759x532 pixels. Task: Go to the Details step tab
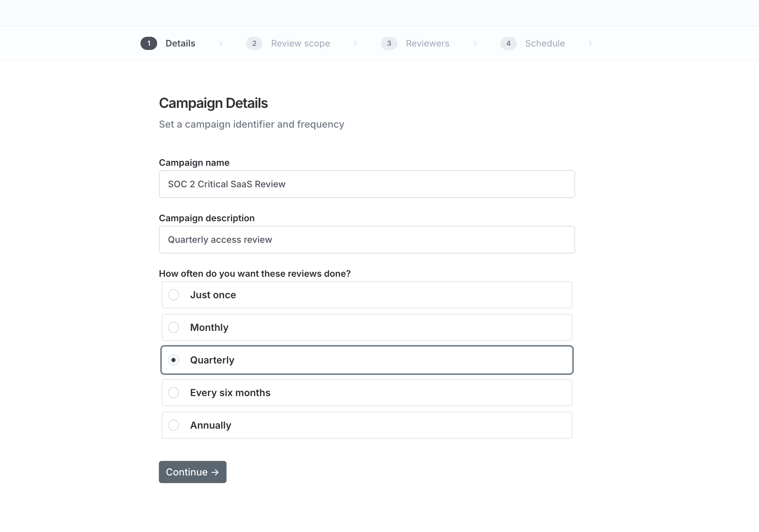pyautogui.click(x=180, y=43)
